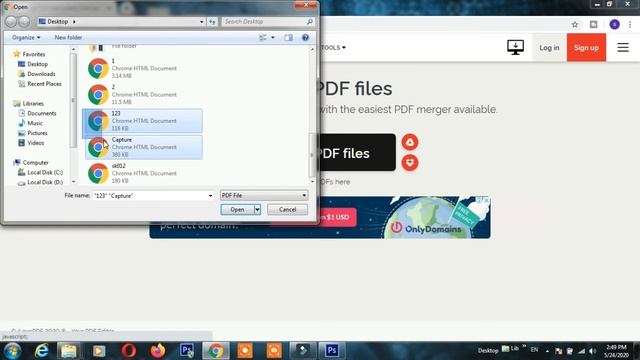Click the Open dialog Forward arrow button

tap(24, 21)
